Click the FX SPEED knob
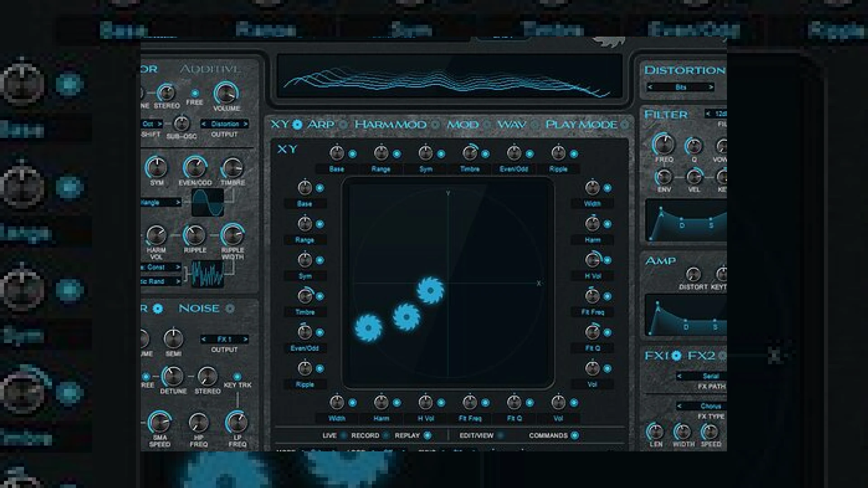Screen dimensions: 868x488 (710, 432)
